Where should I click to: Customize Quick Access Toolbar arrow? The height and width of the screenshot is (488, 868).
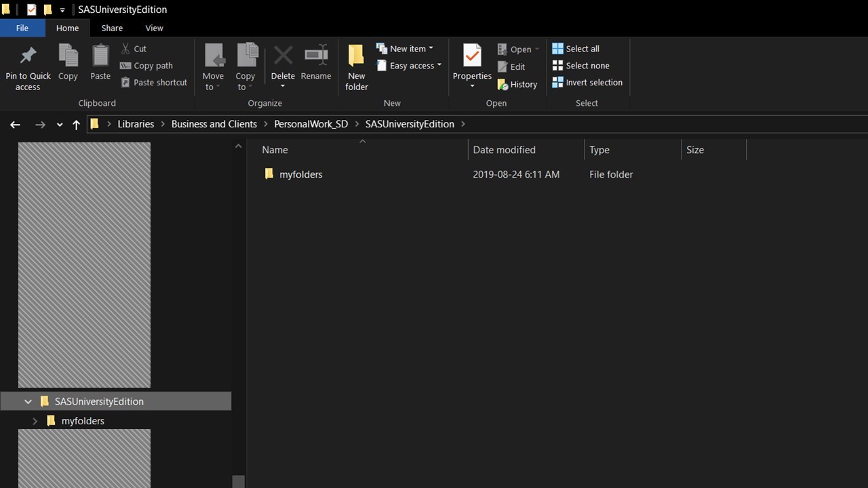click(x=62, y=10)
